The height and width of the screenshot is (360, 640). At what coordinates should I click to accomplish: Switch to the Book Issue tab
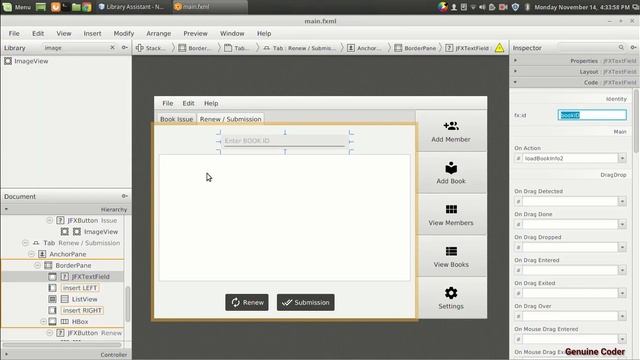click(x=176, y=119)
